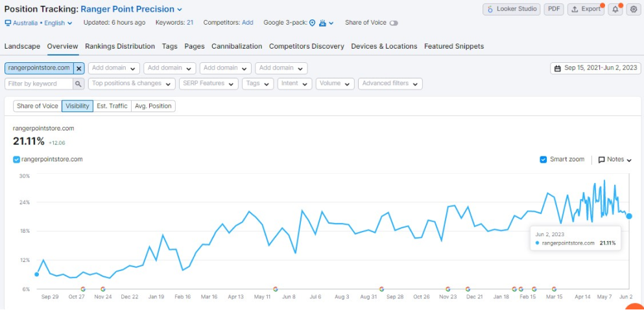The image size is (644, 310).
Task: Open Advanced filters dropdown
Action: pyautogui.click(x=390, y=84)
